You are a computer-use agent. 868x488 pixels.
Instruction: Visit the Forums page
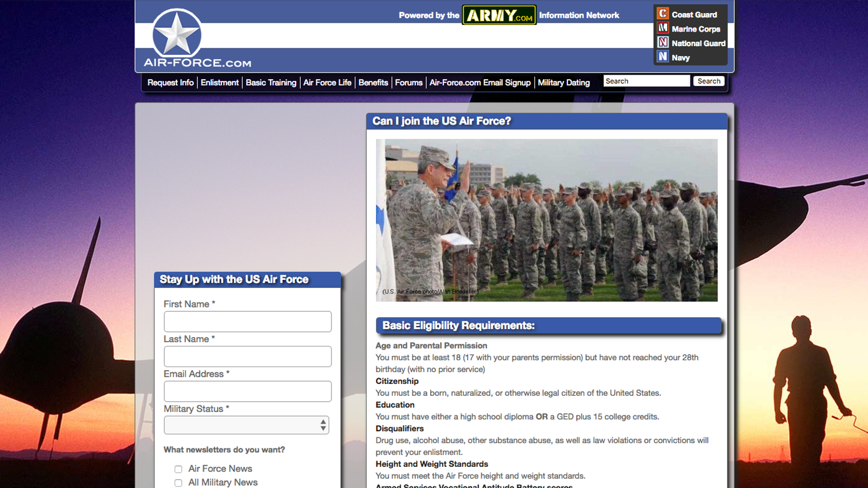(409, 82)
